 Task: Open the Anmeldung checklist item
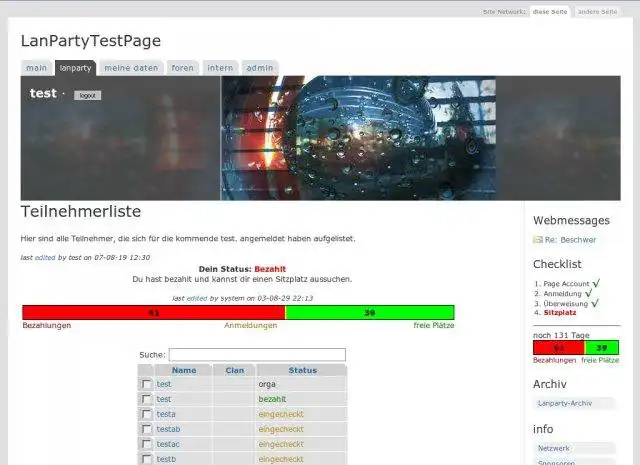[562, 294]
